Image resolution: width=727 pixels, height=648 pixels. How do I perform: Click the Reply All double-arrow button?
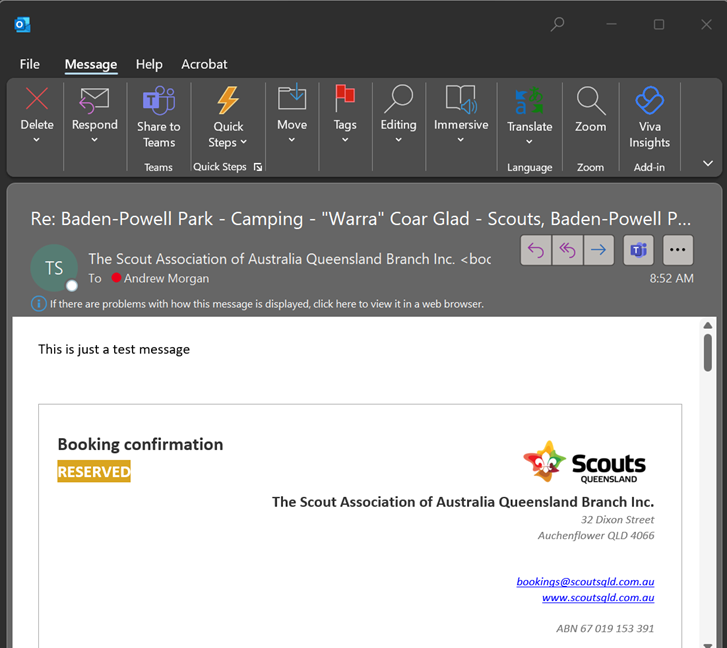pyautogui.click(x=568, y=250)
